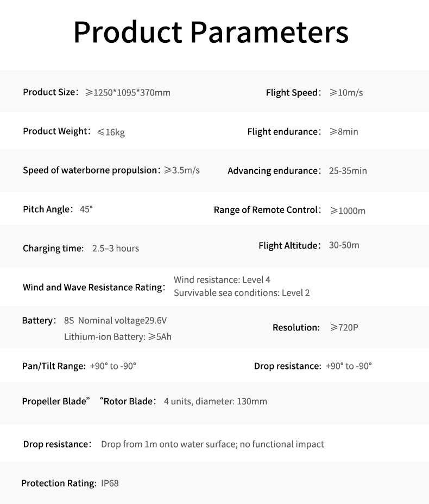Select the Resolution label
This screenshot has height=504, width=429.
click(x=296, y=328)
